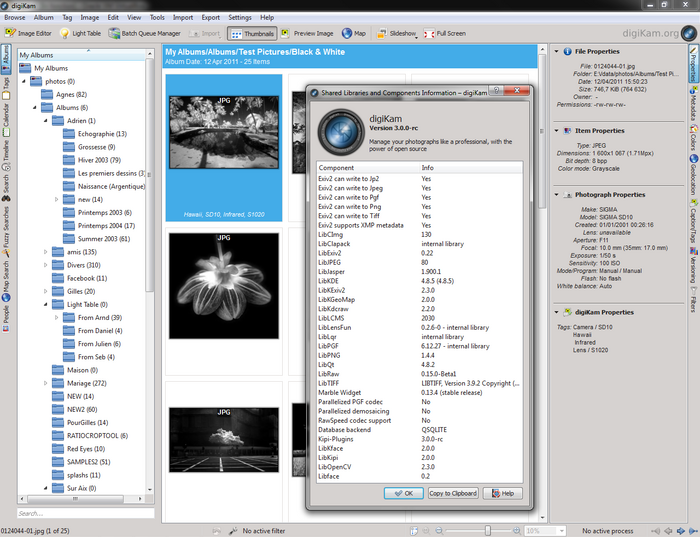Switch to Map view in toolbar
Screen dimensions: 700x537
[354, 34]
